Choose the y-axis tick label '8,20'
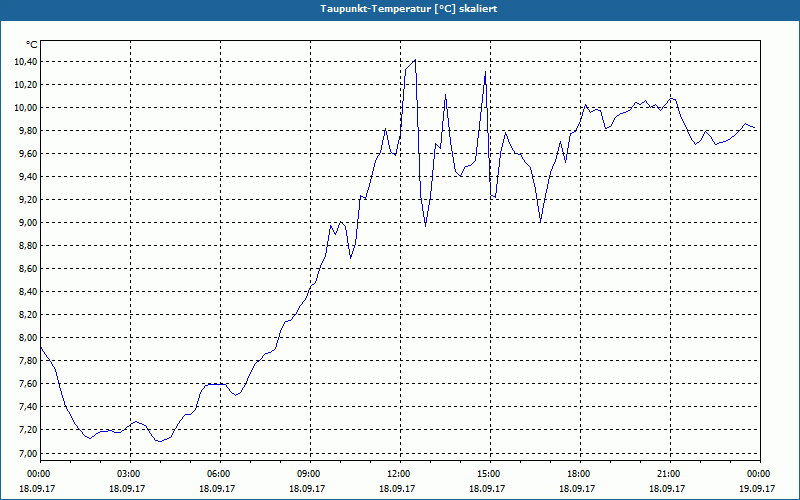The height and width of the screenshot is (500, 800). (x=29, y=314)
